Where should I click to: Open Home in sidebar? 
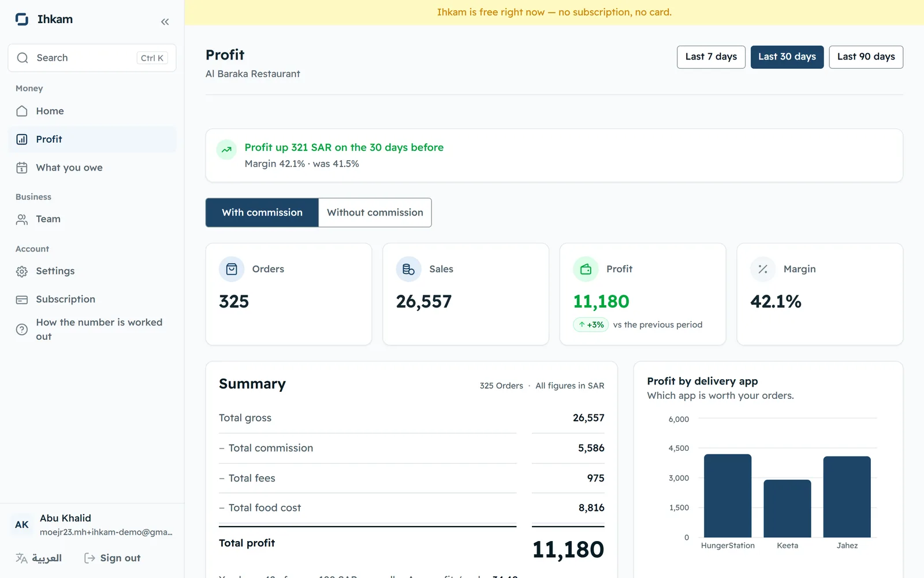pos(92,111)
